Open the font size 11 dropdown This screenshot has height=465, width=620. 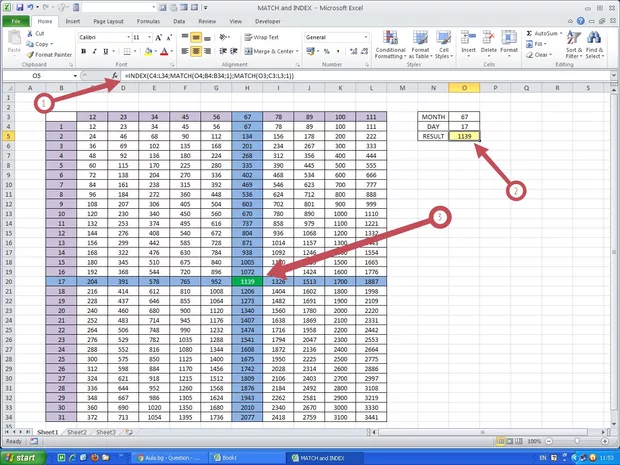(149, 37)
